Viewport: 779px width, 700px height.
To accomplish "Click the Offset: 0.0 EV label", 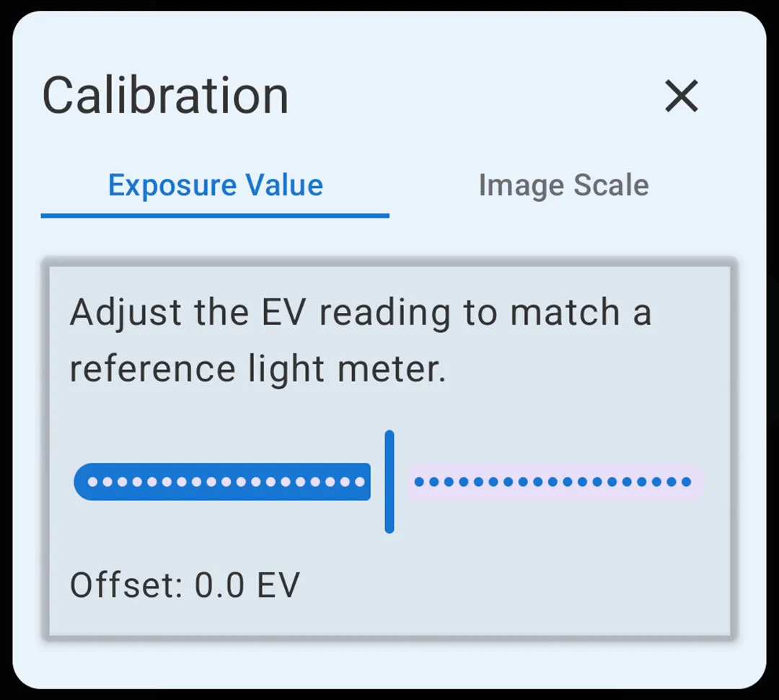I will [185, 585].
